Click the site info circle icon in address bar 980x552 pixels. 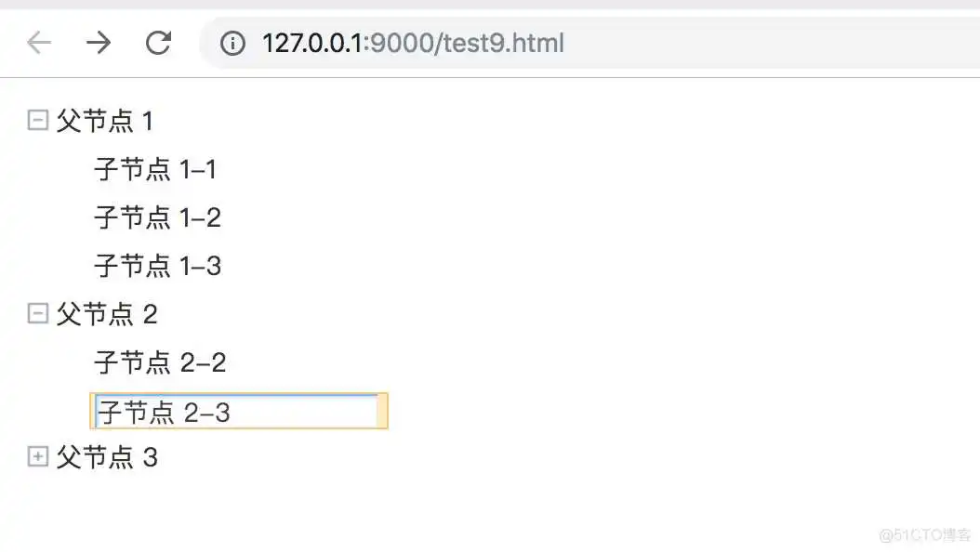tap(232, 43)
